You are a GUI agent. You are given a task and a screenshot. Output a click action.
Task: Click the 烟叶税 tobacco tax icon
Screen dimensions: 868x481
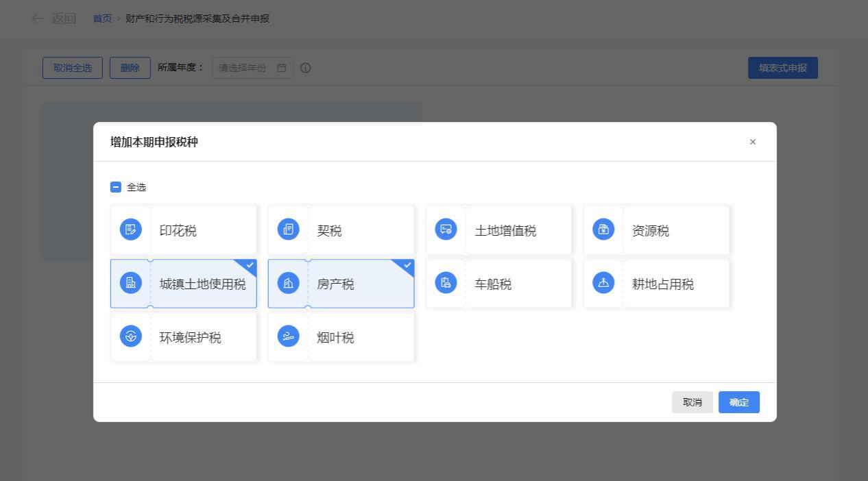click(288, 336)
